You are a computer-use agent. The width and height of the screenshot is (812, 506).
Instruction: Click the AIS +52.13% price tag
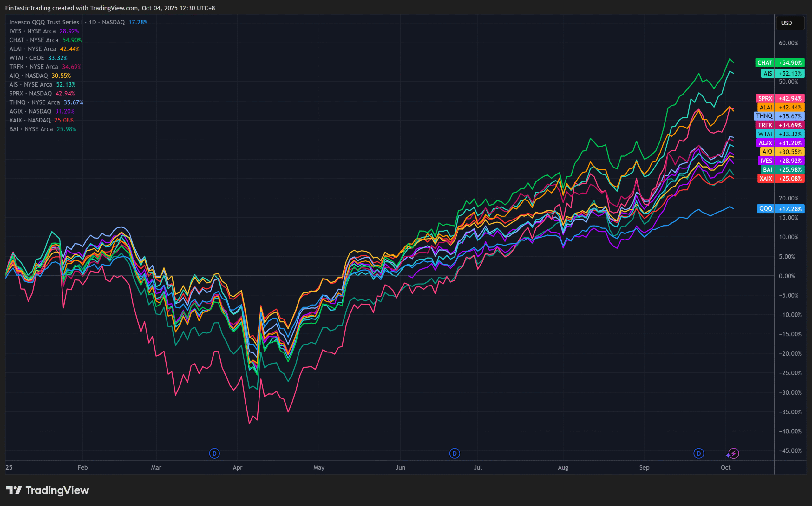[x=782, y=74]
